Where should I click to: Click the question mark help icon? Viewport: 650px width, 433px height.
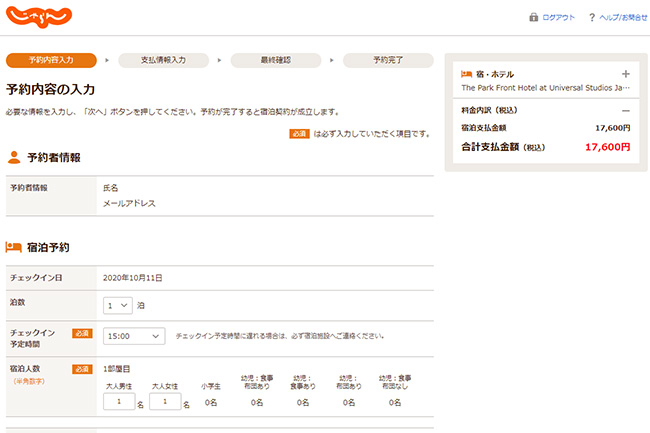[x=592, y=17]
